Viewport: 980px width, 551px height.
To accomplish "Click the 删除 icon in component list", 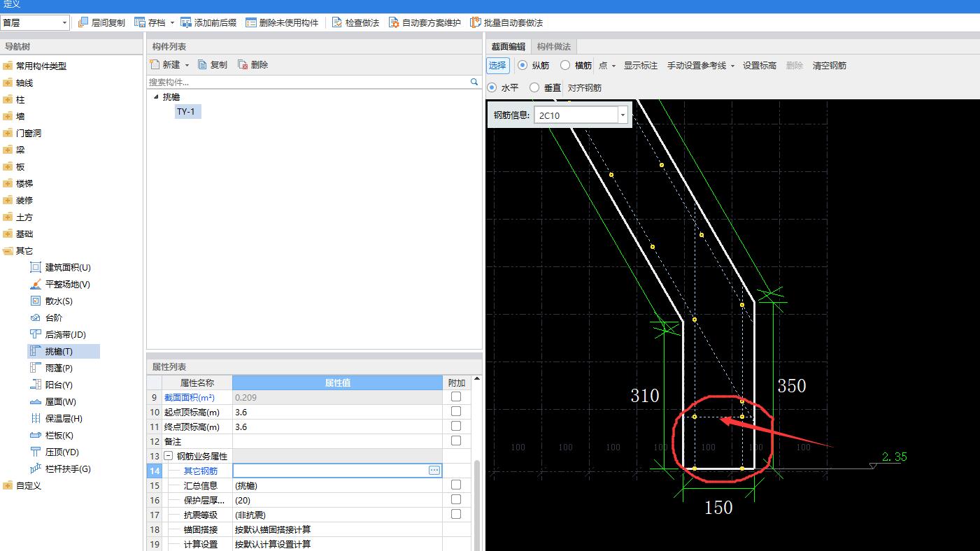I will click(x=243, y=64).
